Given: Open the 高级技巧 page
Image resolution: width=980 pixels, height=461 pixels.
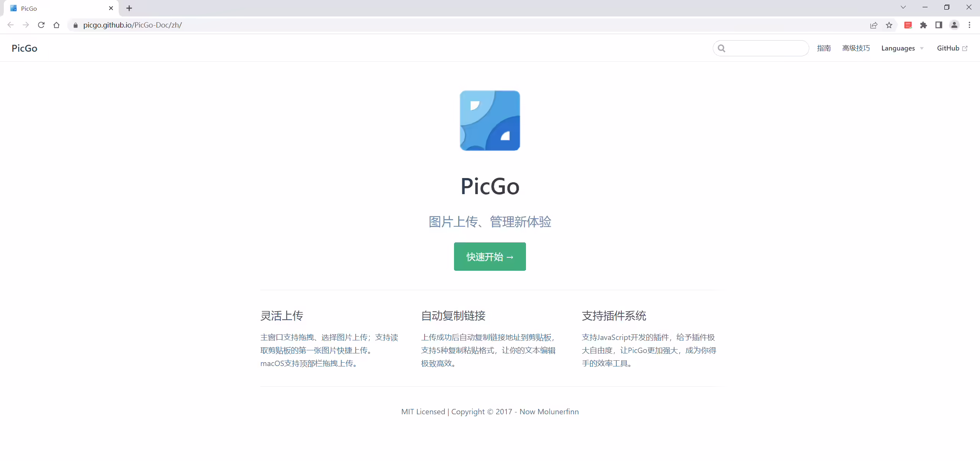Looking at the screenshot, I should click(x=856, y=48).
